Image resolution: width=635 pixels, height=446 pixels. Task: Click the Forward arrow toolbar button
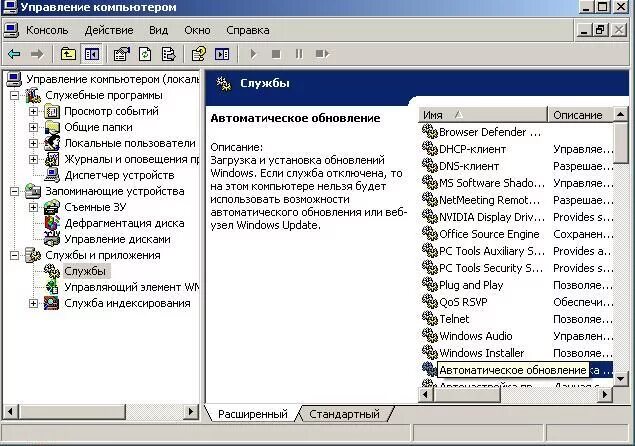(37, 54)
